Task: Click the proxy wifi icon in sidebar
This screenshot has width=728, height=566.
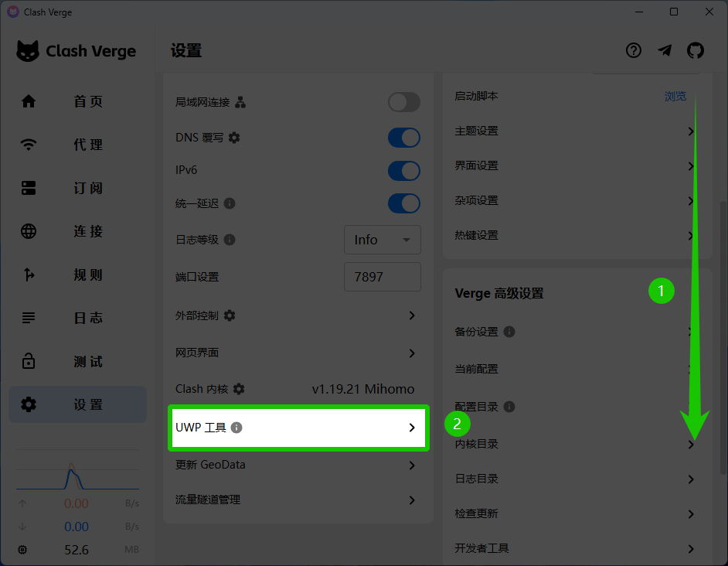Action: 29,145
